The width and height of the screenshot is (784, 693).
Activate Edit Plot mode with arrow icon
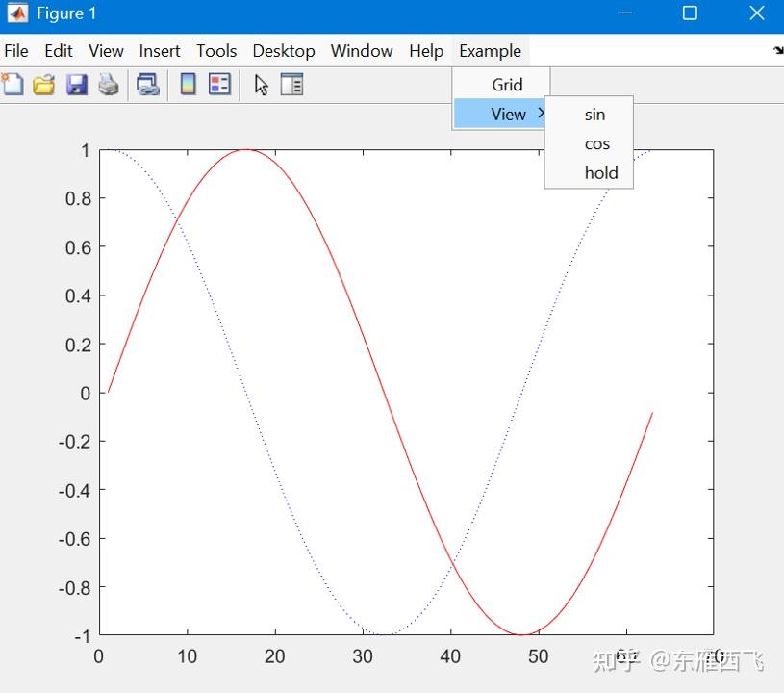tap(260, 85)
